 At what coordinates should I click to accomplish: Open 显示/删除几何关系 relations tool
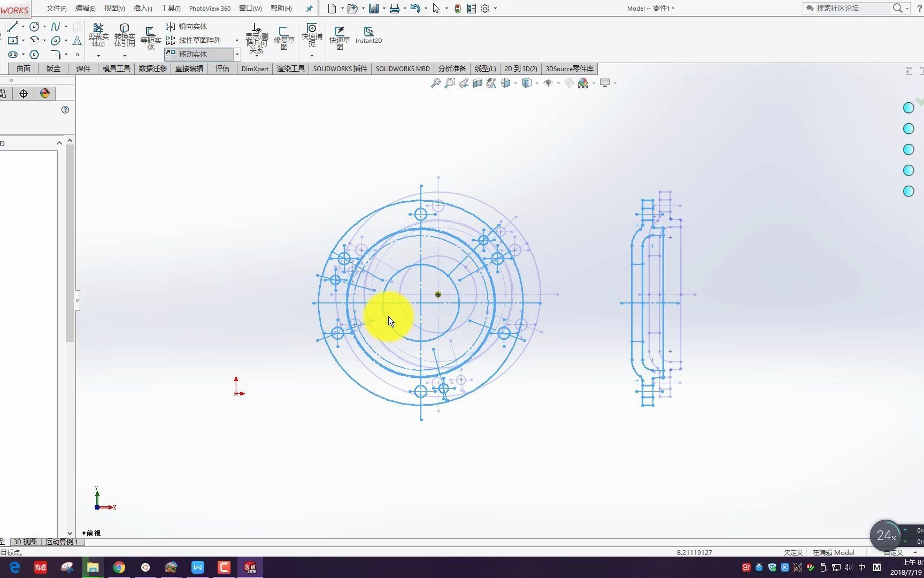pyautogui.click(x=257, y=39)
